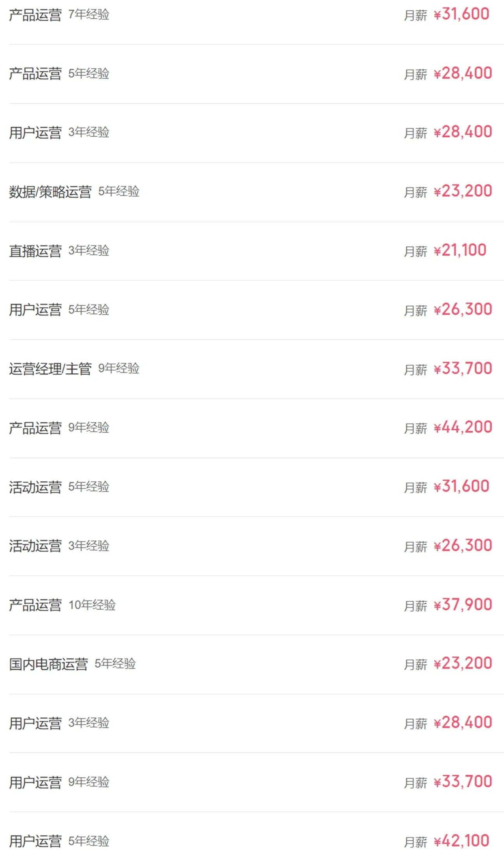
Task: Click the ¥42,100 salary amount
Action: [461, 841]
